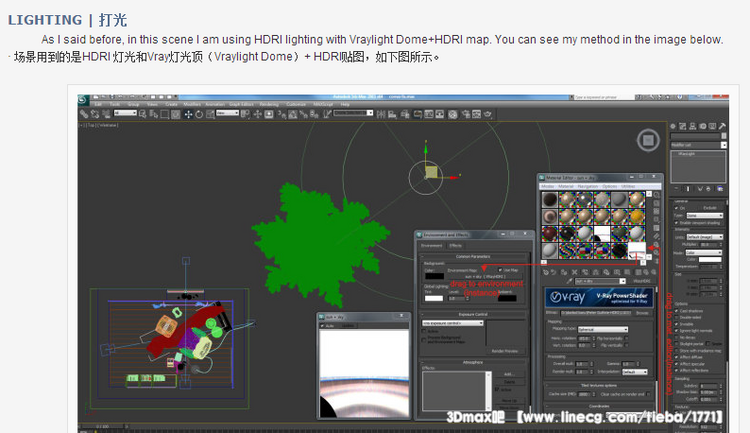The width and height of the screenshot is (750, 433).
Task: Open Material Editor Utilities menu
Action: click(628, 186)
